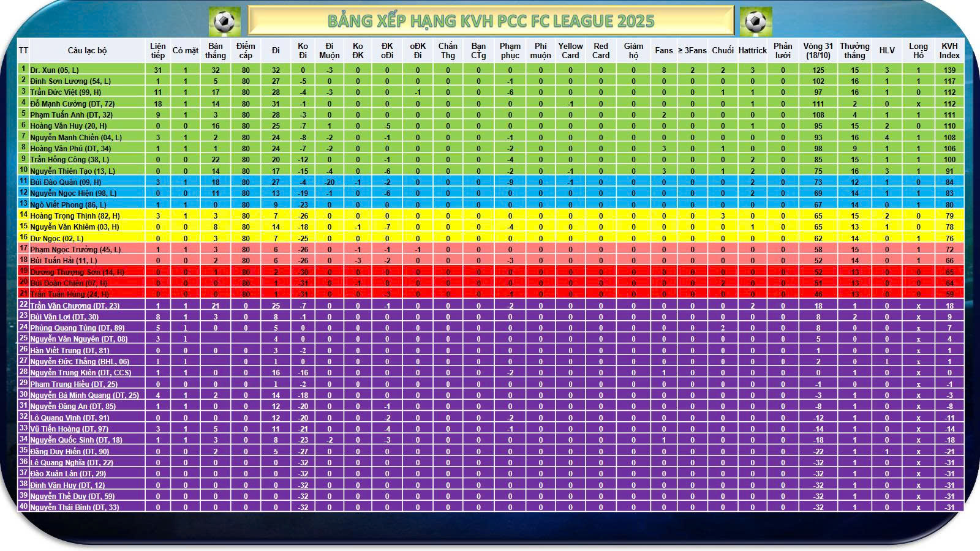Click the 'Yellow Card' column header
This screenshot has height=551, width=980.
pos(570,51)
